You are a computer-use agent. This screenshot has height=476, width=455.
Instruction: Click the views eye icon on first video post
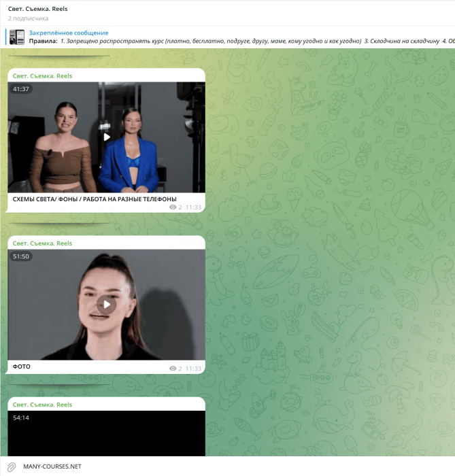[x=173, y=207]
